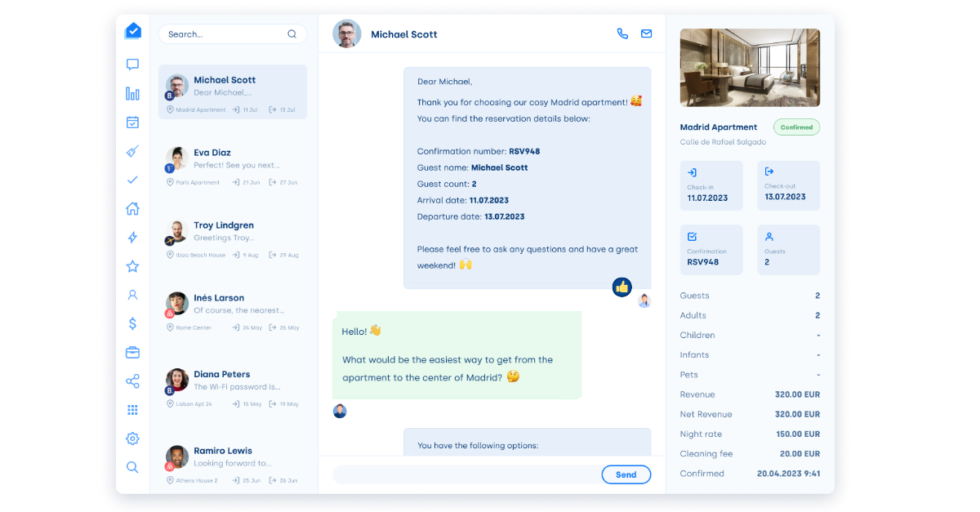This screenshot has height=512, width=980.
Task: Click the Send button
Action: [626, 474]
